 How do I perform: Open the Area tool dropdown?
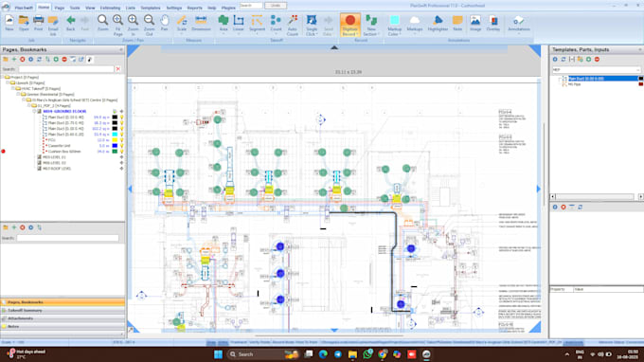[224, 34]
